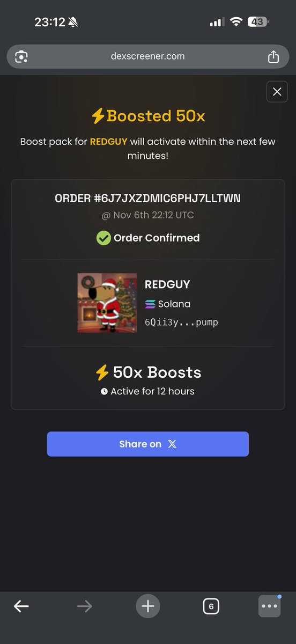Tap the lightning bolt beside Boosted 50x
Image resolution: width=296 pixels, height=644 pixels.
[x=97, y=116]
